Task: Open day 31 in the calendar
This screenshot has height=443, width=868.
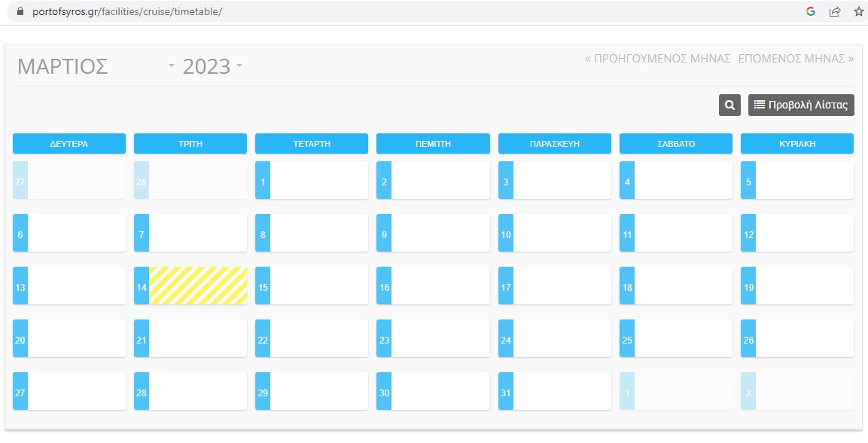Action: click(x=554, y=391)
